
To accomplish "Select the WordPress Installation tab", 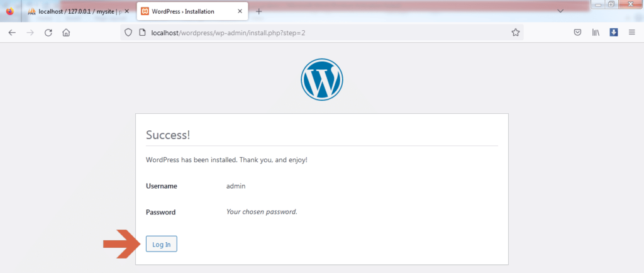I will [x=192, y=11].
